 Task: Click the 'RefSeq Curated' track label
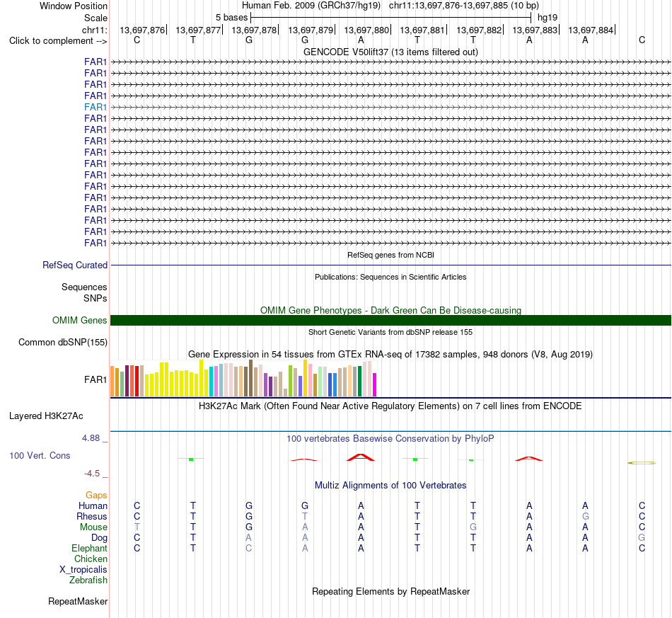(74, 265)
